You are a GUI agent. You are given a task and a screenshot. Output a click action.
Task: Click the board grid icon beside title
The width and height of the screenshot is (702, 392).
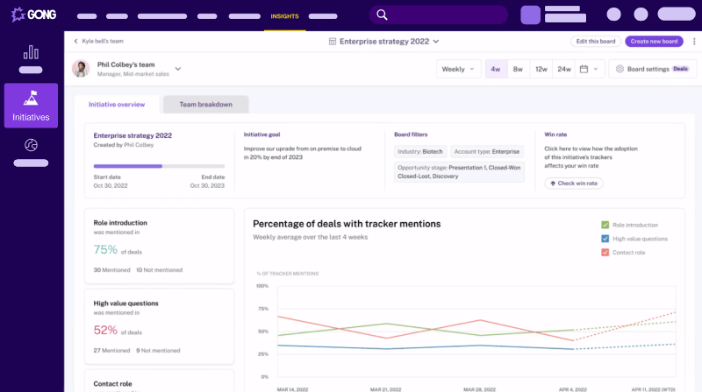332,41
